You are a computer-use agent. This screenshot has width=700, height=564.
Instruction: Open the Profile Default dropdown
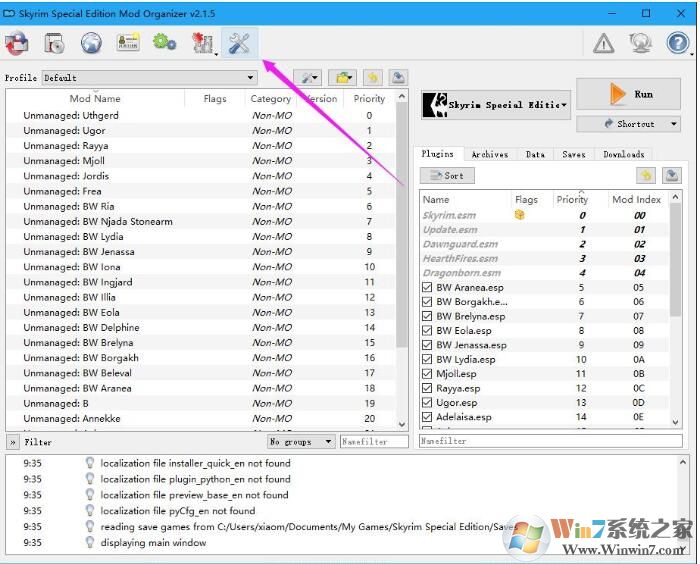point(150,78)
